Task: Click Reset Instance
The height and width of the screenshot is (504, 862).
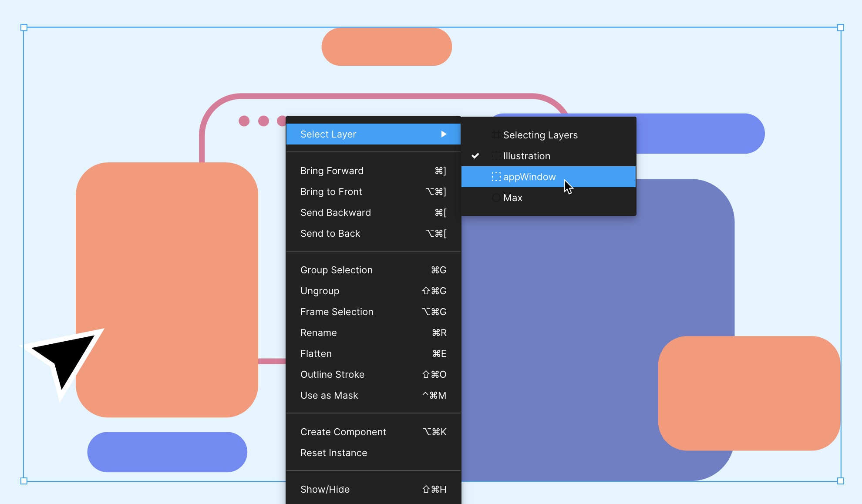Action: pos(333,453)
